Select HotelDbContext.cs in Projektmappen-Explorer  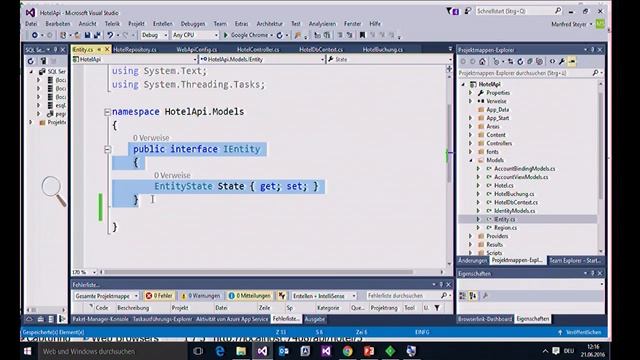coord(516,202)
